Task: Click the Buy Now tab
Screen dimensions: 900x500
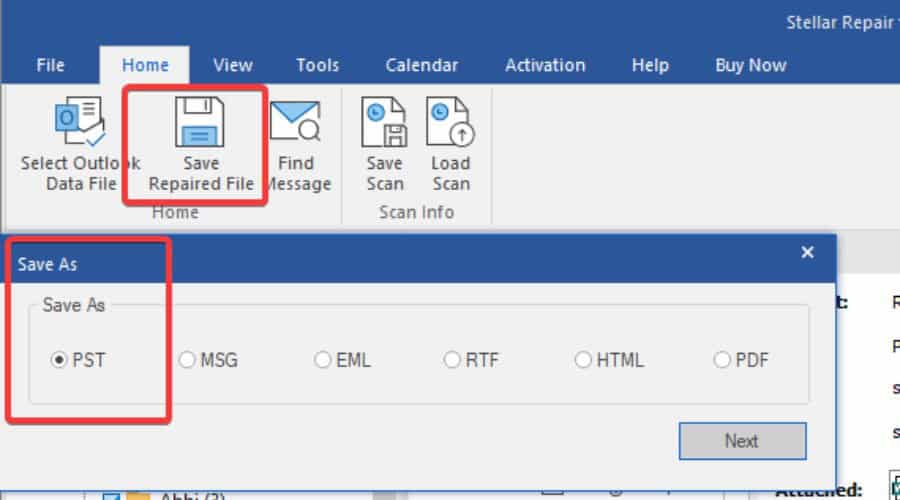Action: [x=751, y=65]
